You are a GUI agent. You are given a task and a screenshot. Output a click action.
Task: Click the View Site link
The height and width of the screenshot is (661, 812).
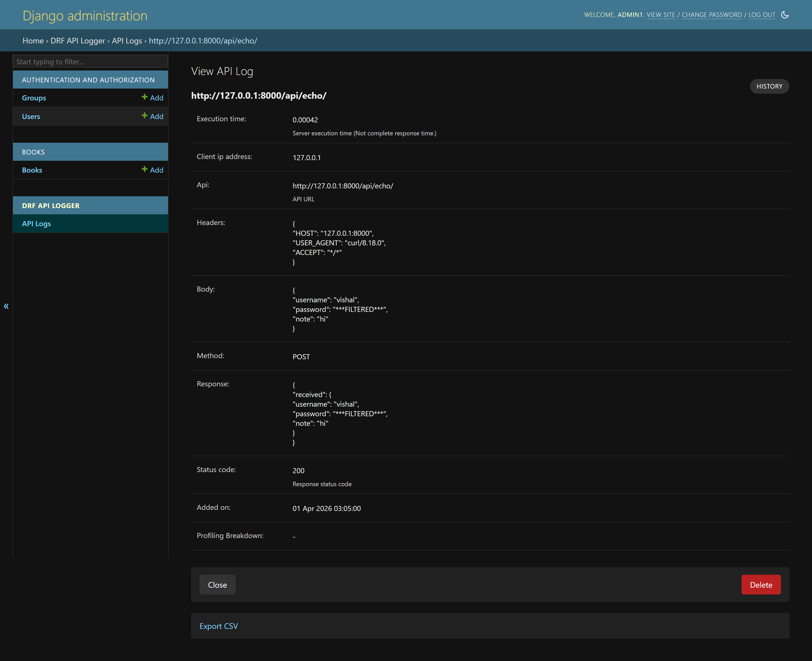tap(661, 15)
